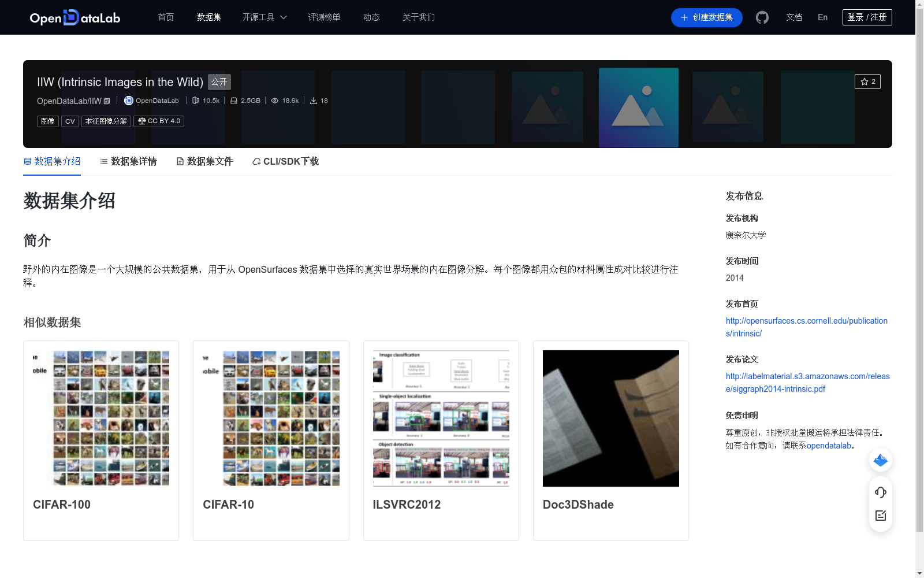Switch to the 数据集文件 tab
924x578 pixels.
pyautogui.click(x=204, y=161)
